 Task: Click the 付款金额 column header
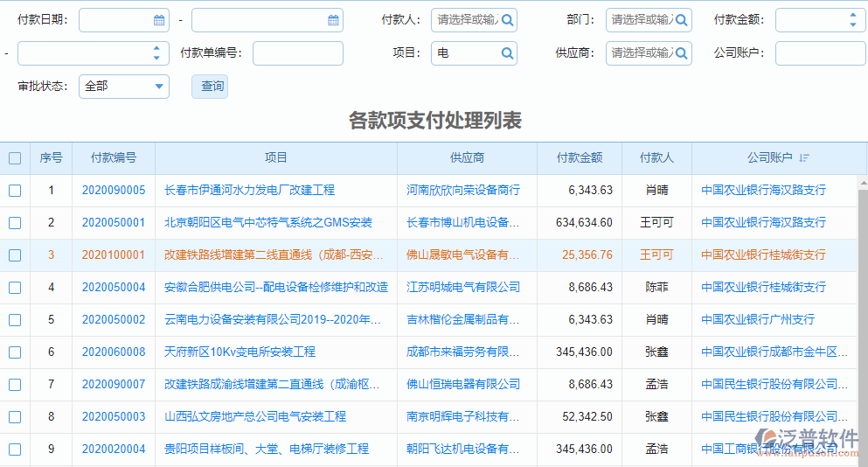[x=579, y=158]
